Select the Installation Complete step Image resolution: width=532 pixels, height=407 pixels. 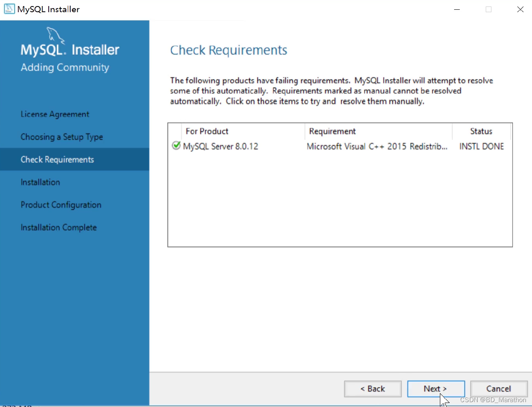coord(58,227)
